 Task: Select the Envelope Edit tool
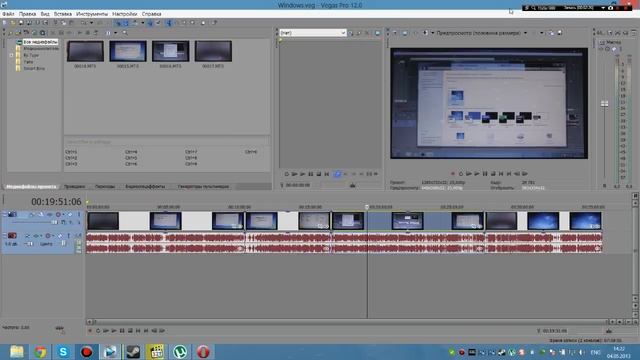coord(178,23)
